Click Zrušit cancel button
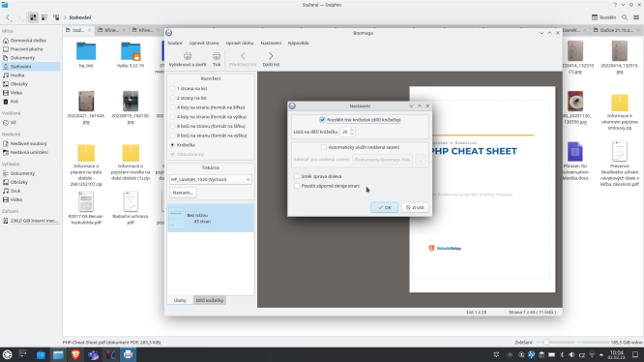The height and width of the screenshot is (362, 644). pyautogui.click(x=415, y=207)
